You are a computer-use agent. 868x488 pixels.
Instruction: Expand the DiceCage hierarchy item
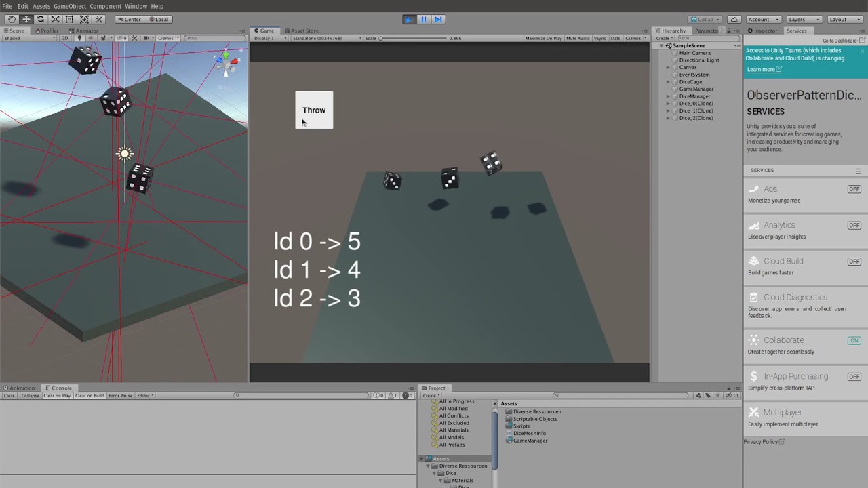coord(668,82)
